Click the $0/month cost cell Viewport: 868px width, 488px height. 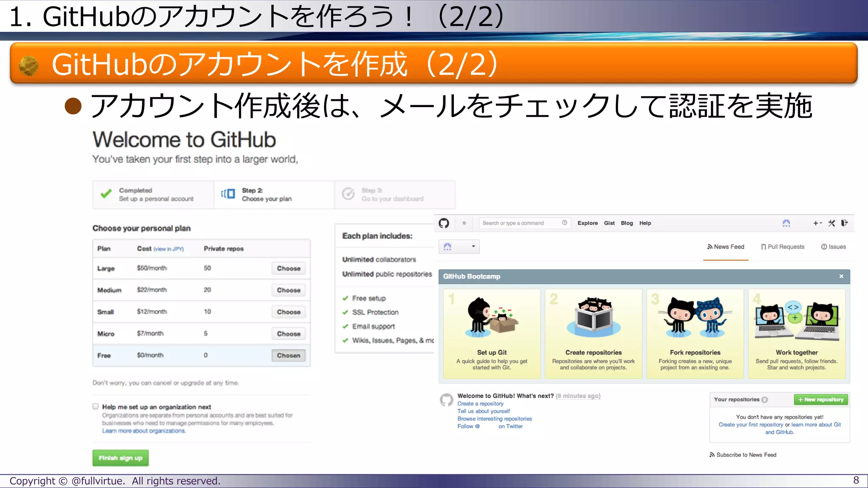(150, 355)
